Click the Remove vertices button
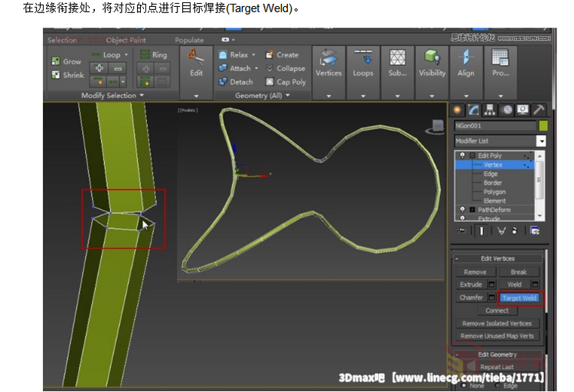574x392 pixels. 475,272
